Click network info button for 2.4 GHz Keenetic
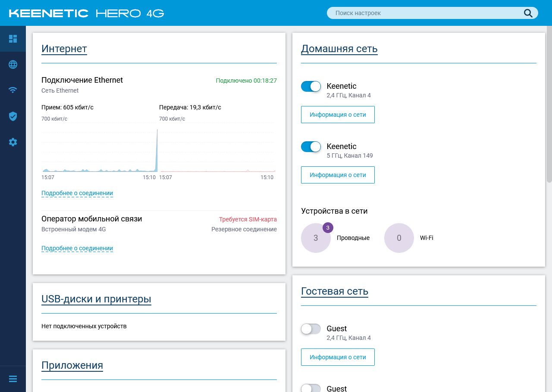This screenshot has height=392, width=552. point(338,115)
